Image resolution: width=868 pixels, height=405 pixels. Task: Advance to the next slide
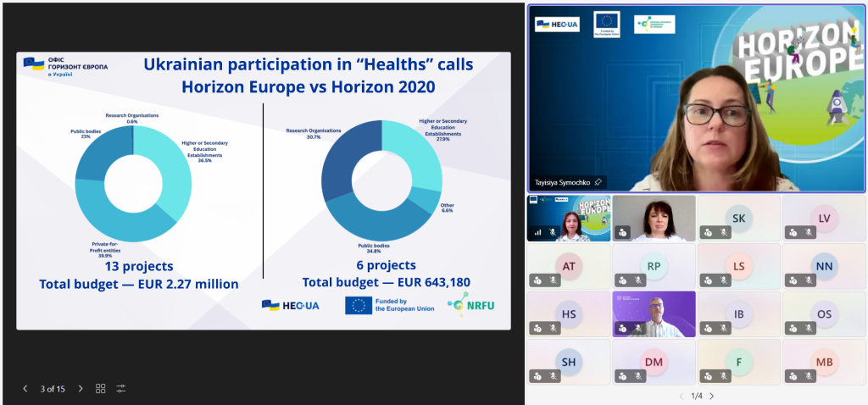(81, 389)
